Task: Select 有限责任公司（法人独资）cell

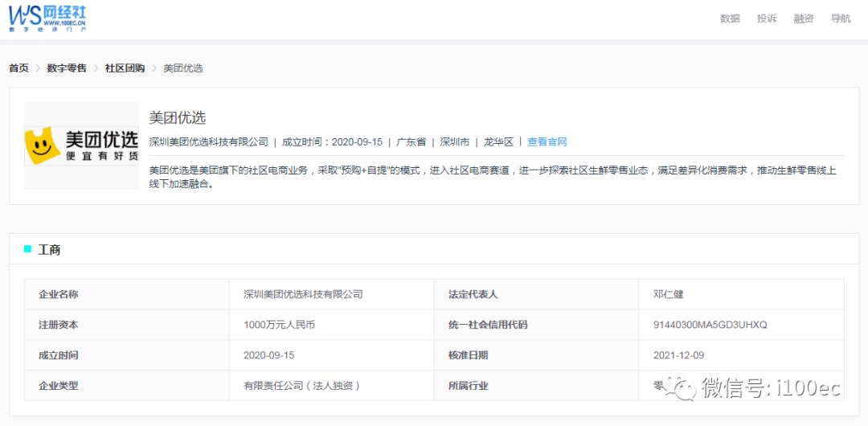Action: (x=332, y=386)
